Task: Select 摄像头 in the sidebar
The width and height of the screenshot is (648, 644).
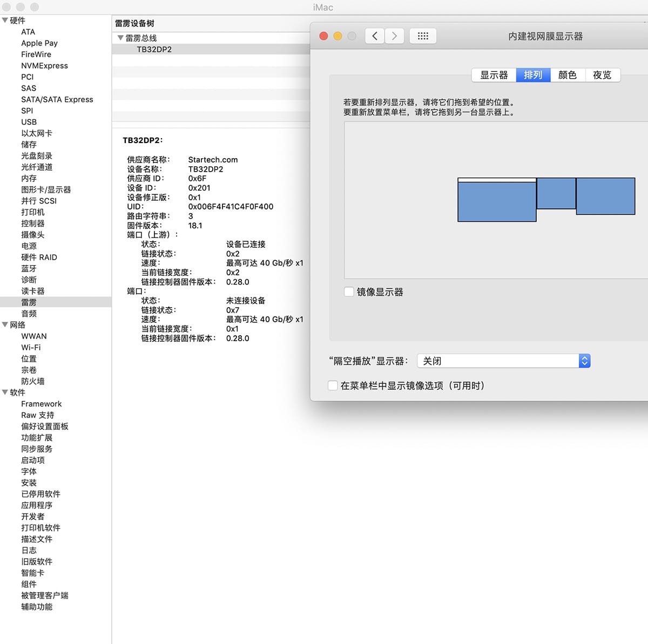Action: [33, 235]
